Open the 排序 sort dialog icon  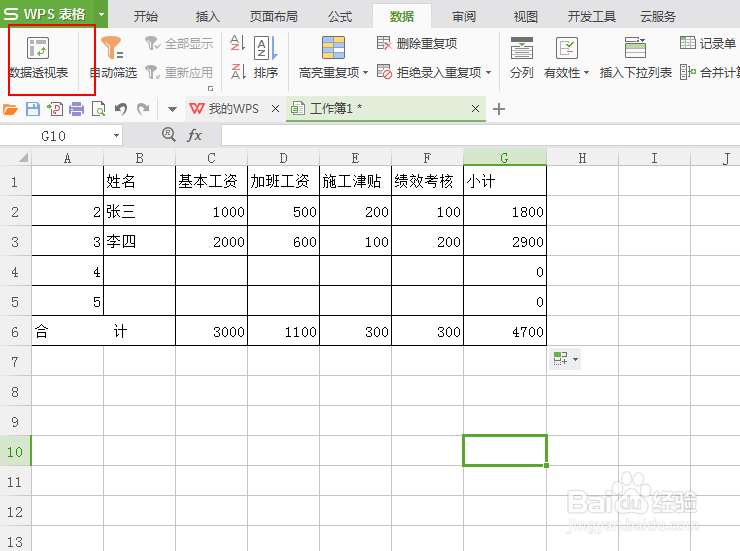(x=266, y=48)
